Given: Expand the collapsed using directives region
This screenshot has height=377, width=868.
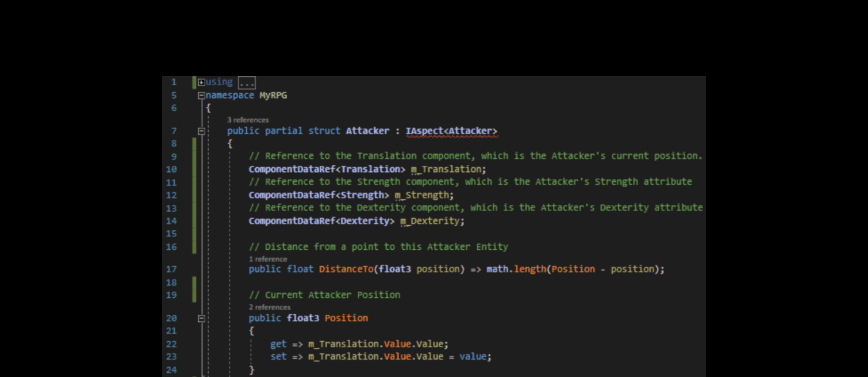Looking at the screenshot, I should pos(202,82).
